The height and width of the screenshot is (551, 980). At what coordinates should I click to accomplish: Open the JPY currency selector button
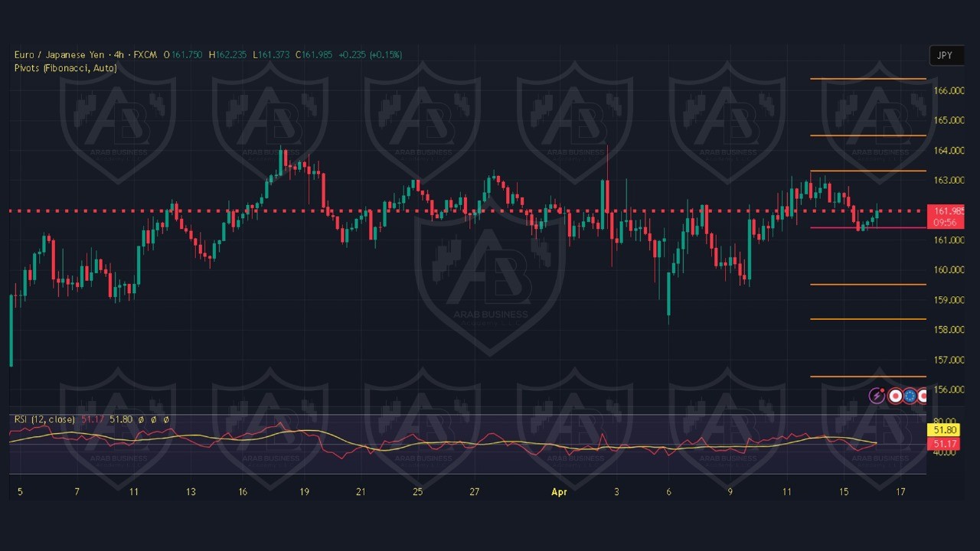[x=945, y=55]
